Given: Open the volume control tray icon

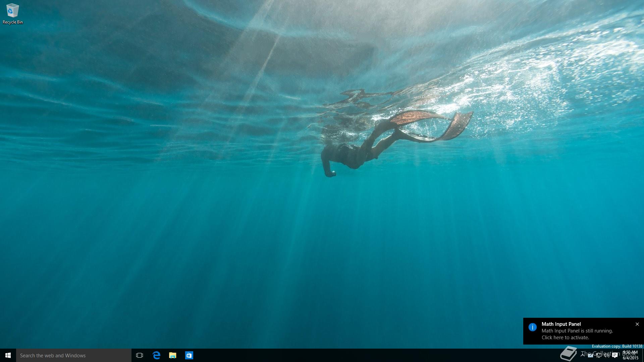Looking at the screenshot, I should (607, 355).
